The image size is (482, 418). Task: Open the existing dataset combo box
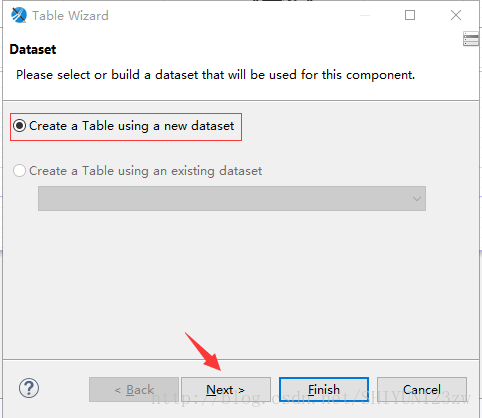click(232, 198)
